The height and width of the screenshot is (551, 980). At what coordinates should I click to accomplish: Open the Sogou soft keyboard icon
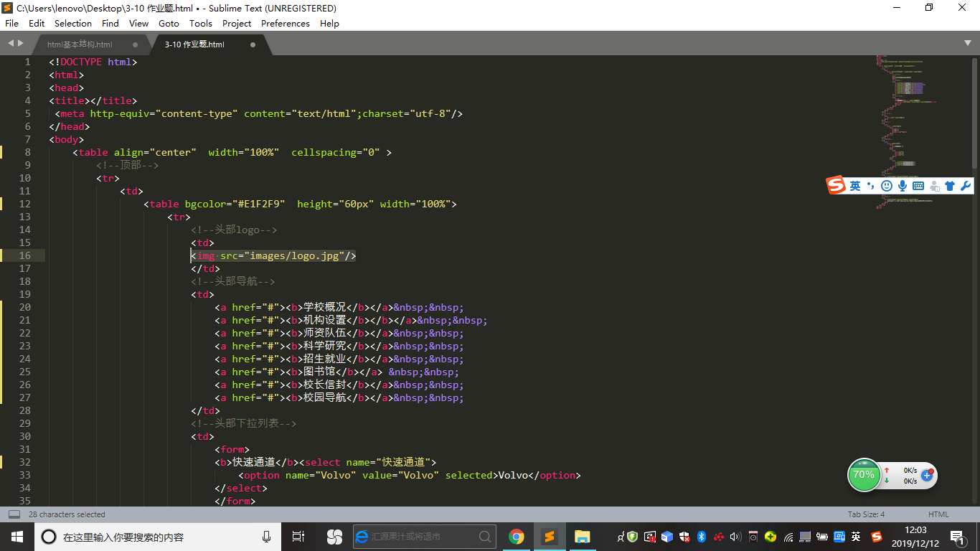918,186
